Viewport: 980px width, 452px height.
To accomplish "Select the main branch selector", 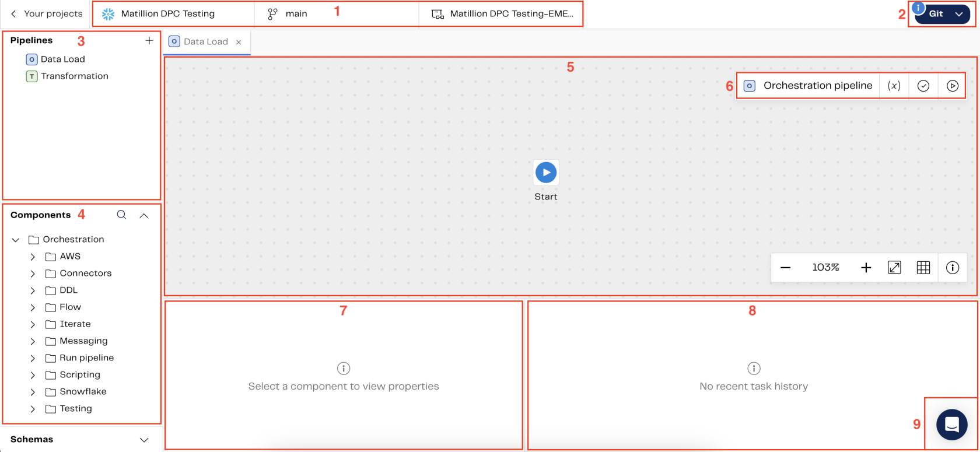I will click(337, 13).
